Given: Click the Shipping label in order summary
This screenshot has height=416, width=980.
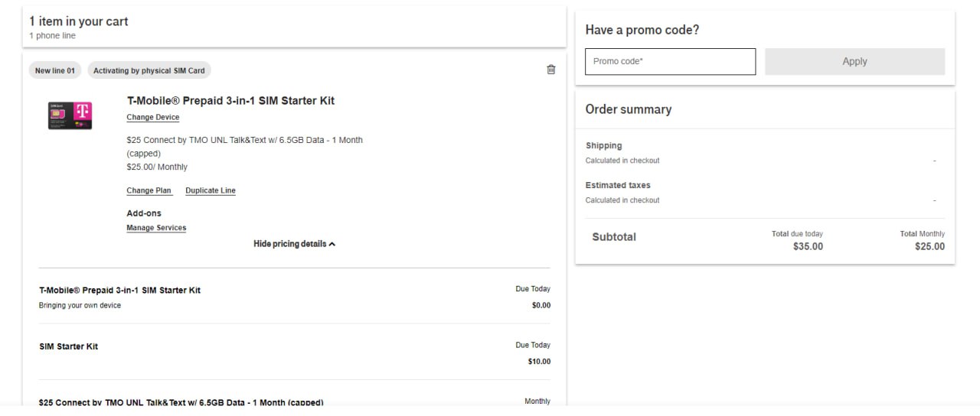Looking at the screenshot, I should pyautogui.click(x=604, y=145).
